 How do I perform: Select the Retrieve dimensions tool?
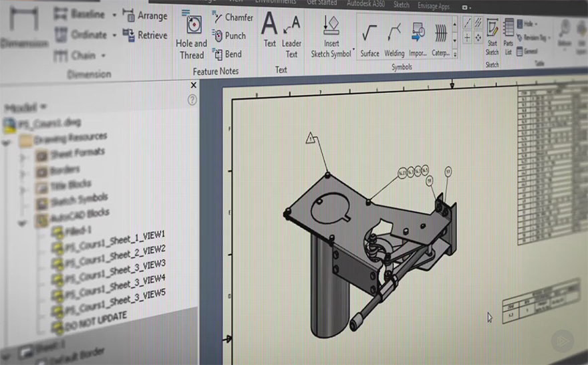pyautogui.click(x=145, y=35)
